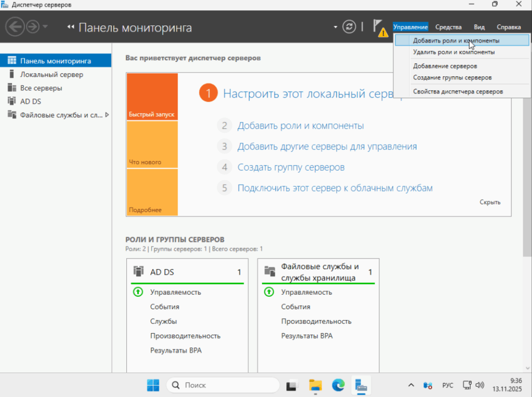The height and width of the screenshot is (397, 532).
Task: Click AD DS sidebar icon
Action: tap(12, 101)
